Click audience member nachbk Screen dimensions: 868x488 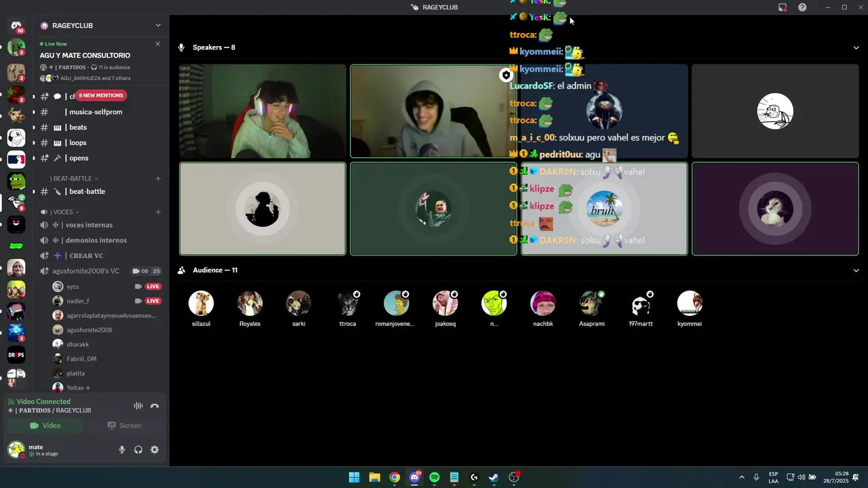pyautogui.click(x=542, y=309)
